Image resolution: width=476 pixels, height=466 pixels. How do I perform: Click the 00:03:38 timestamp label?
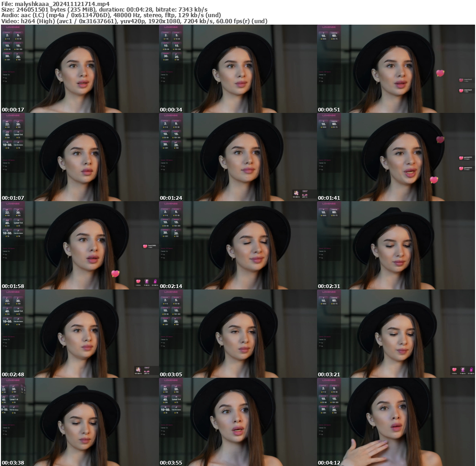tap(13, 462)
